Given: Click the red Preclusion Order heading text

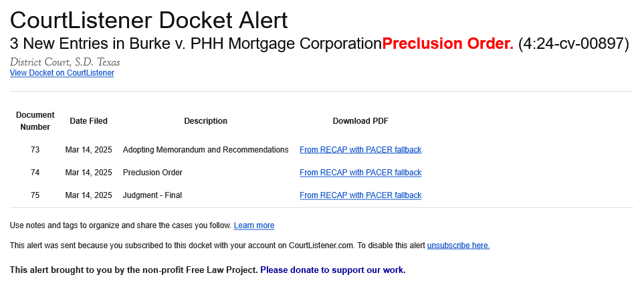Looking at the screenshot, I should tap(447, 43).
